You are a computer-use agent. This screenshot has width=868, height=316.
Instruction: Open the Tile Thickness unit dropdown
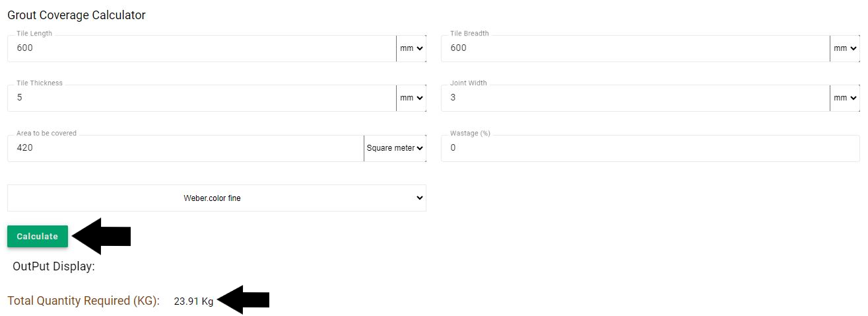tap(411, 98)
